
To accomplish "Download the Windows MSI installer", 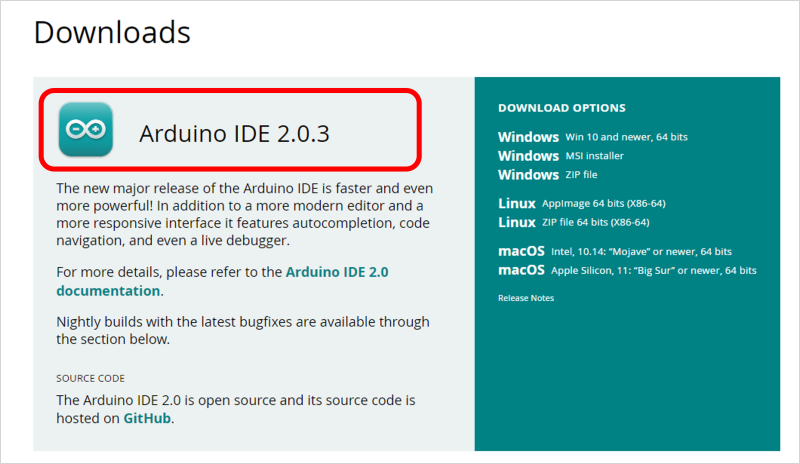I will coord(561,156).
